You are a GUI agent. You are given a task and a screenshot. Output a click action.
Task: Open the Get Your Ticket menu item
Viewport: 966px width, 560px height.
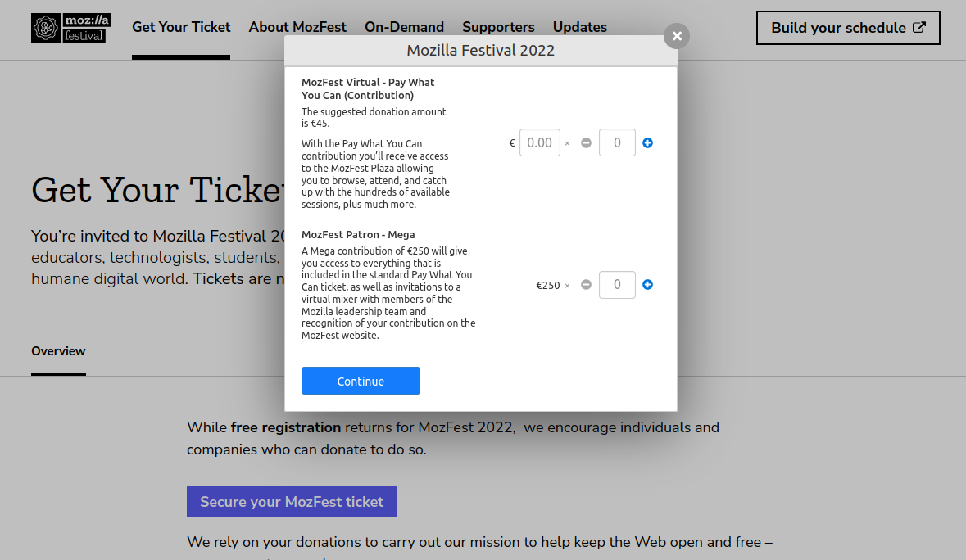(x=181, y=27)
